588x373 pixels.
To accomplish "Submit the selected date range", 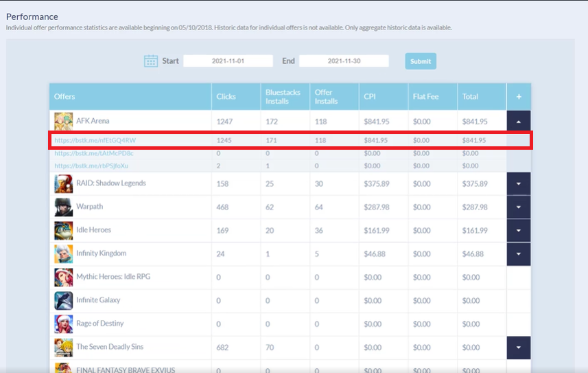I will [421, 61].
